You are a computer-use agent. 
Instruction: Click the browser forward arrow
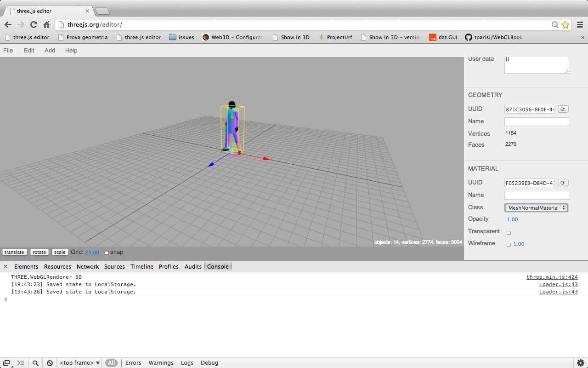[21, 24]
